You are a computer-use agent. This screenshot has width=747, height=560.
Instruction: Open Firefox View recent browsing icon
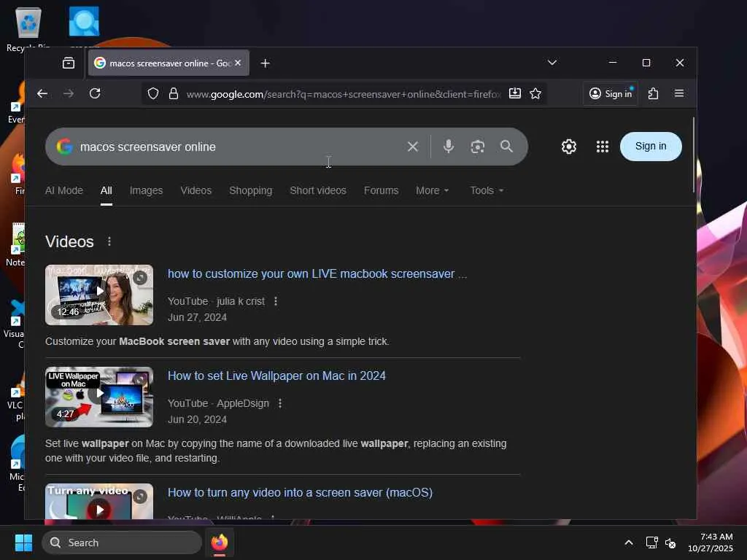69,63
